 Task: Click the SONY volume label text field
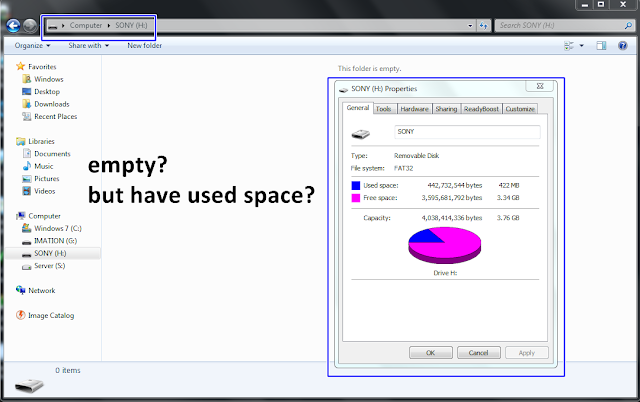[x=467, y=132]
